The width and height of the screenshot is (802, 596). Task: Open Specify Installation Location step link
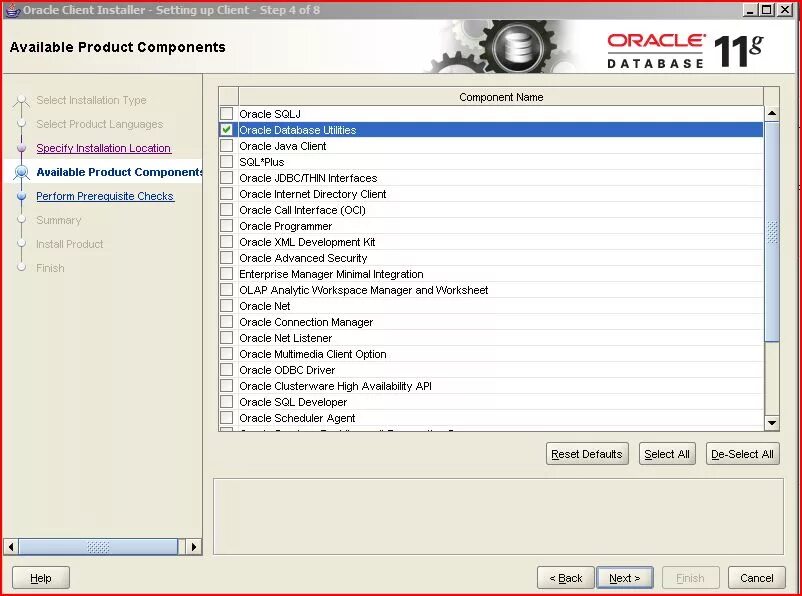[103, 148]
